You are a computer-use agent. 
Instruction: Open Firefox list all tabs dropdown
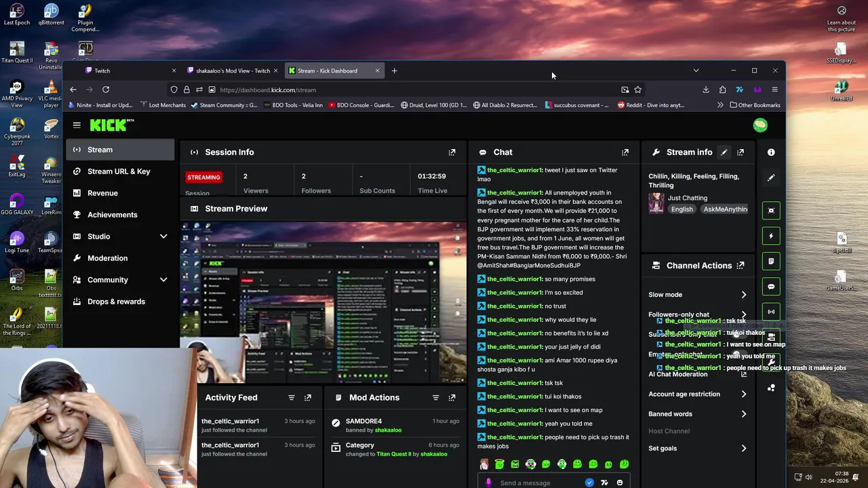[696, 70]
